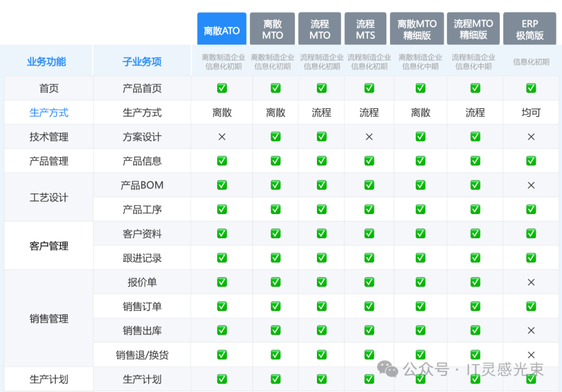Image resolution: width=562 pixels, height=392 pixels.
Task: Click the blue 生产方式 link in first column
Action: [x=49, y=113]
